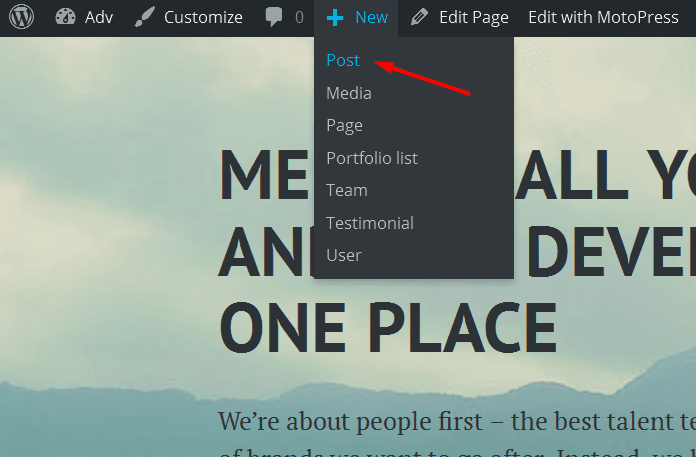
Task: Click the Customize text label
Action: (x=203, y=18)
